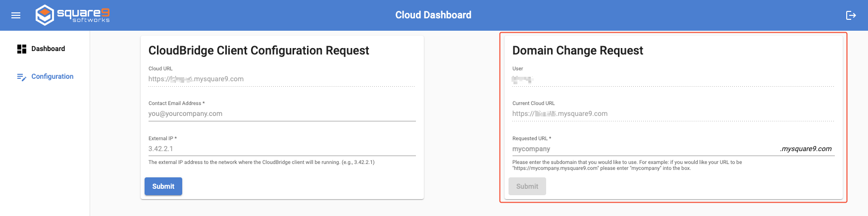
Task: Click the Configuration list-edit icon
Action: [22, 77]
